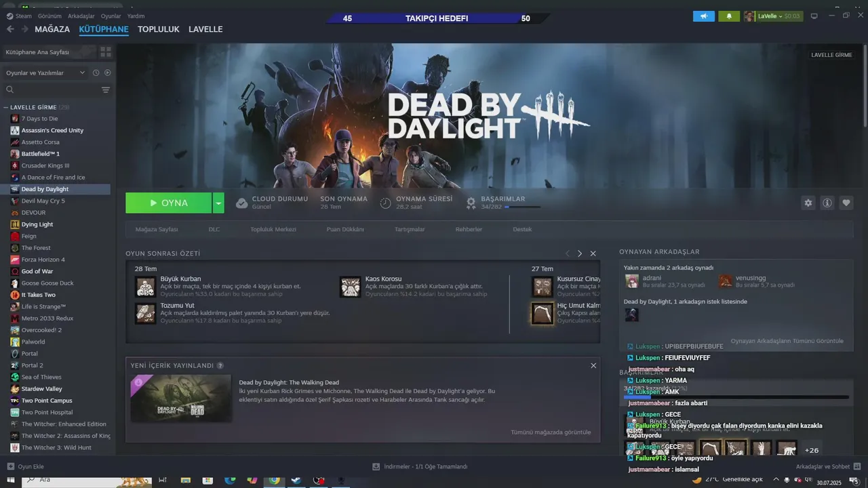
Task: Switch to Big Picture mode monitor icon
Action: (x=814, y=16)
